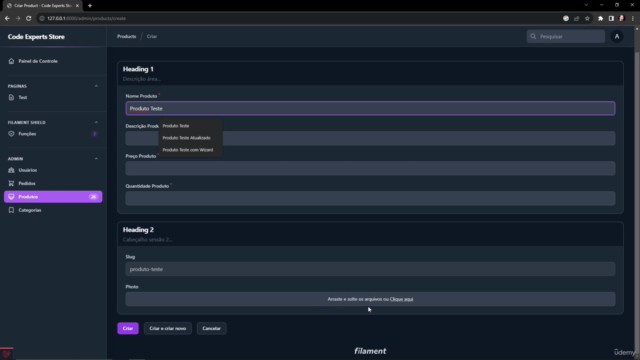Screen dimensions: 640x360
Task: Select the Criar Product browser tab
Action: (x=42, y=6)
